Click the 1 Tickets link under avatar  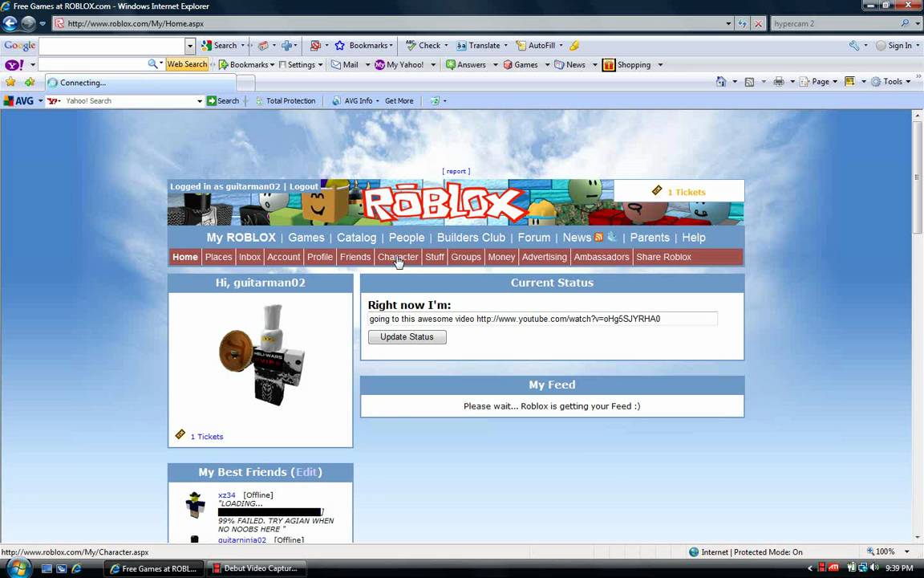tap(207, 437)
